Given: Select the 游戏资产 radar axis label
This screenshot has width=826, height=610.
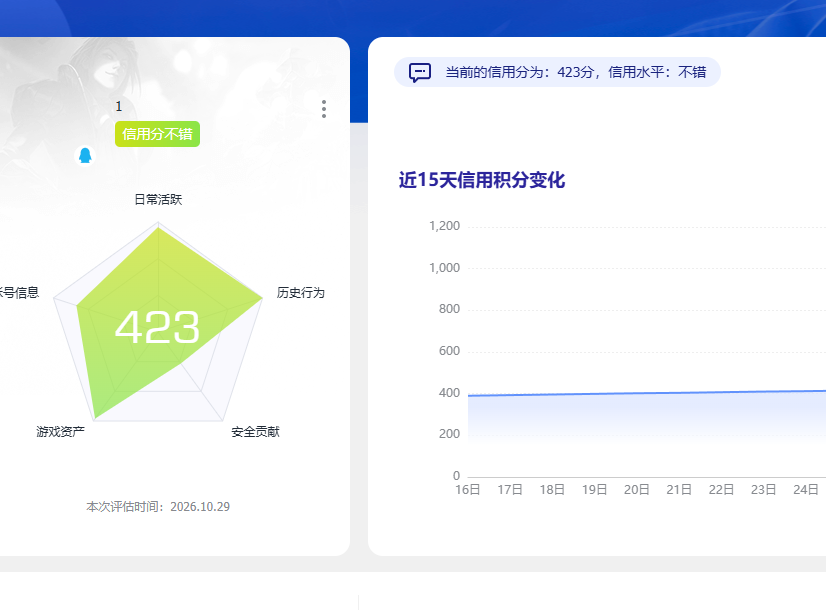Looking at the screenshot, I should tap(61, 431).
